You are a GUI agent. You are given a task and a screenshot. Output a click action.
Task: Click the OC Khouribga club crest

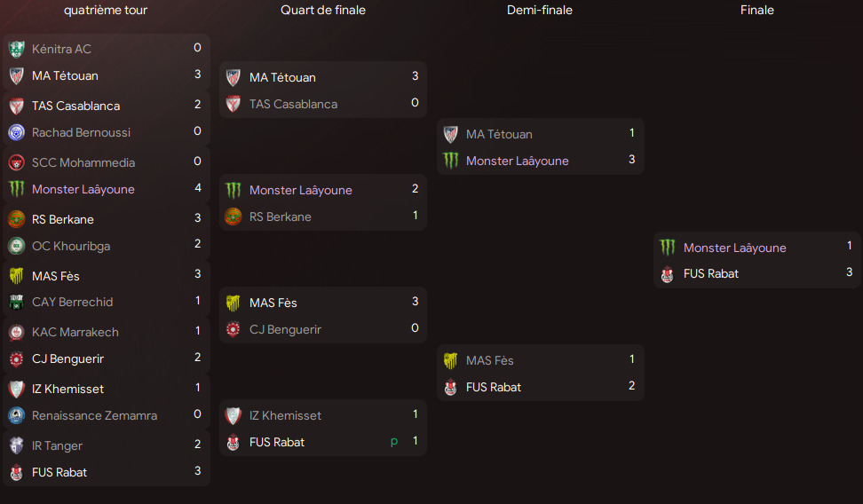(x=16, y=246)
